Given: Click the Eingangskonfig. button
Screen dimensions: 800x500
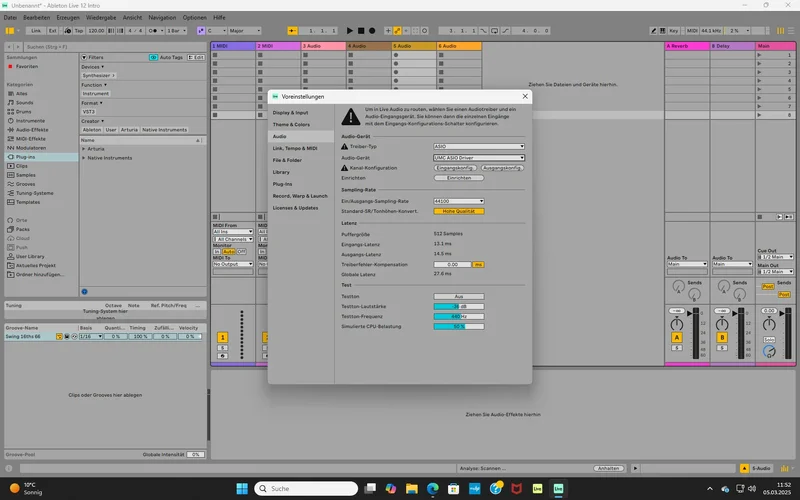Looking at the screenshot, I should point(453,168).
